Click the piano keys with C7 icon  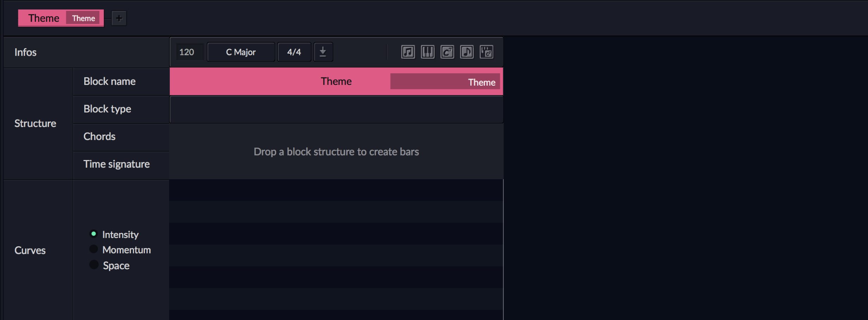pyautogui.click(x=487, y=52)
